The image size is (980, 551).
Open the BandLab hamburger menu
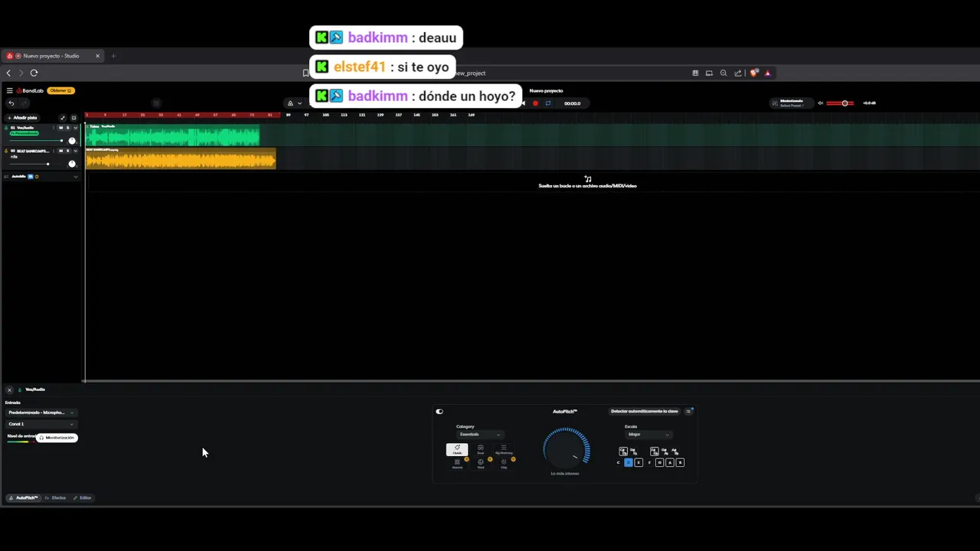(x=10, y=90)
